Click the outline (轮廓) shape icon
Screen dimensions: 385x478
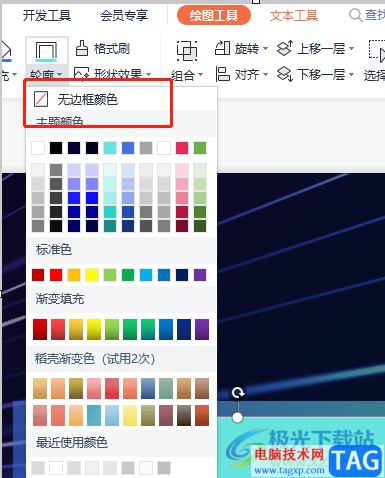tap(46, 52)
